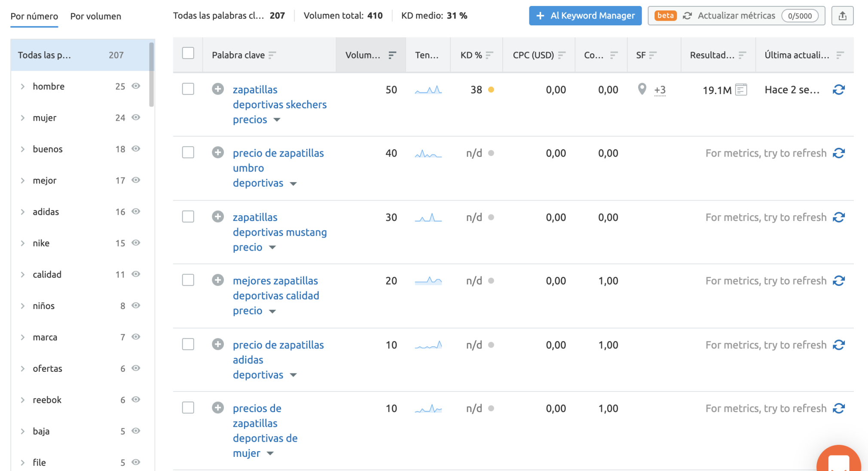The image size is (868, 471).
Task: Select the Por número tab
Action: [34, 16]
